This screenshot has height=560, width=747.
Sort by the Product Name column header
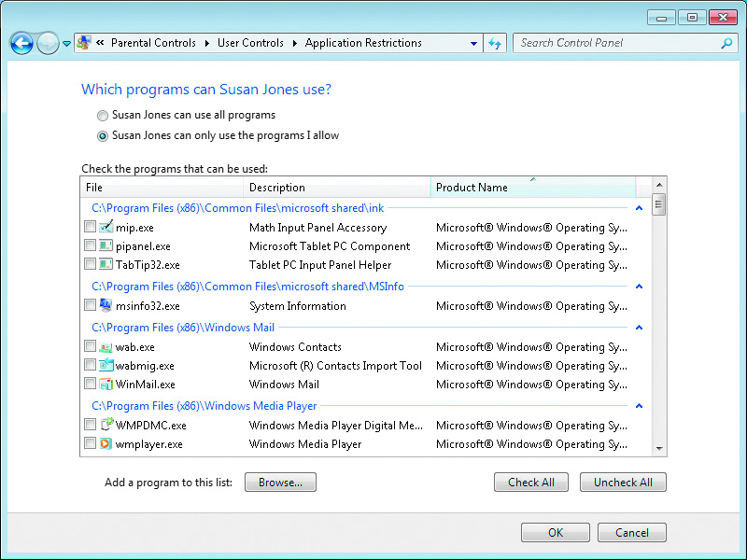532,188
